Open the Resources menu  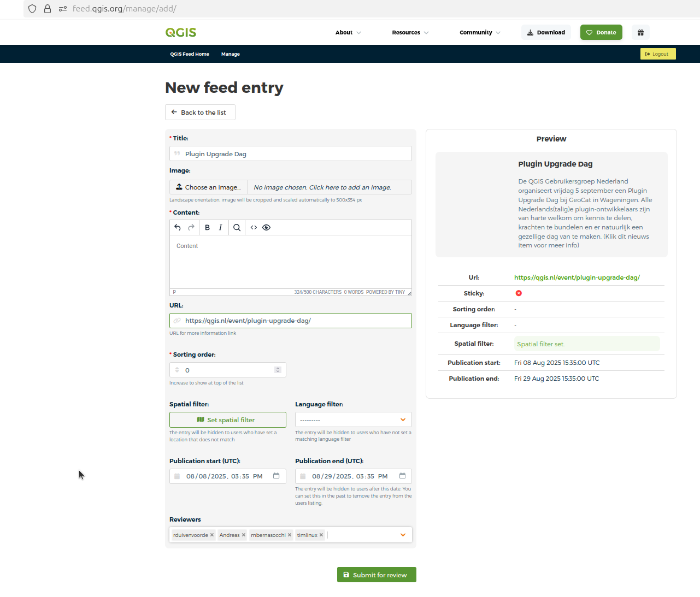410,32
